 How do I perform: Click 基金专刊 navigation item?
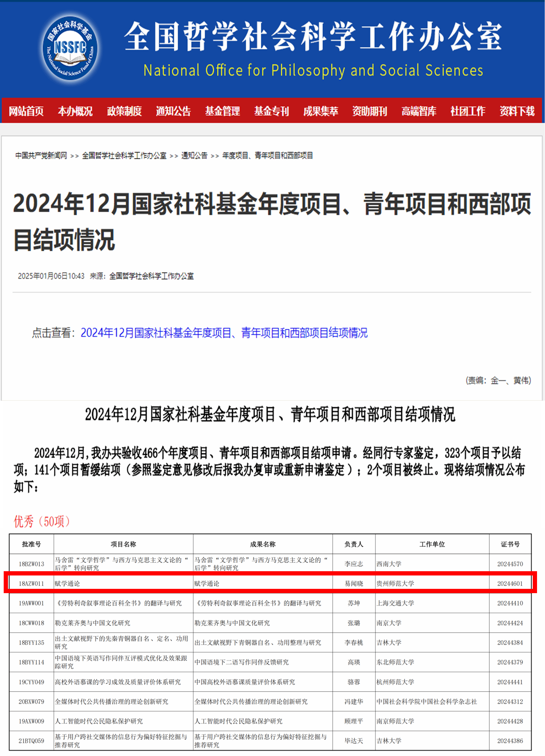(271, 111)
